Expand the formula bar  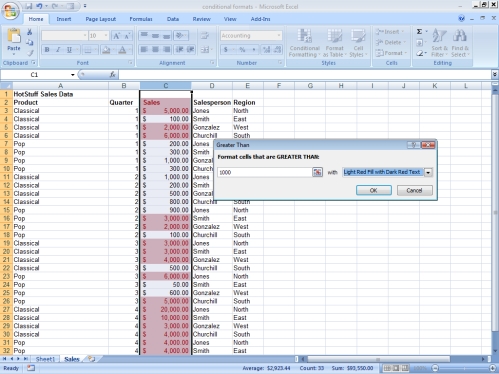click(x=495, y=75)
